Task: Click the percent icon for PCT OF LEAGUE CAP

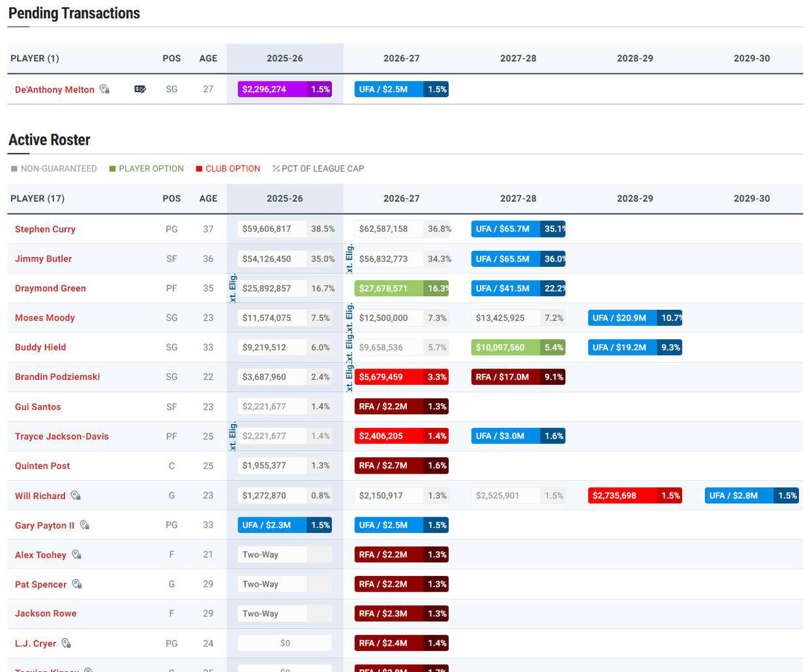Action: (276, 168)
